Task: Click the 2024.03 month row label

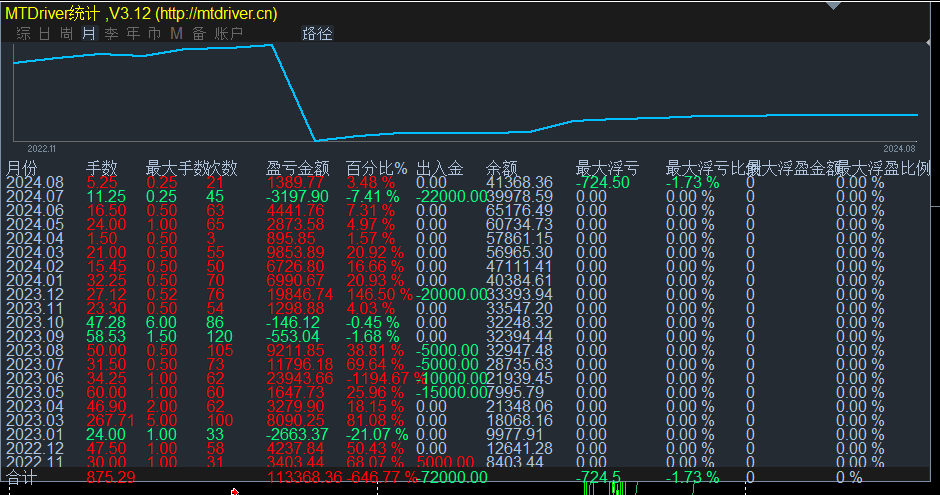Action: pos(35,253)
